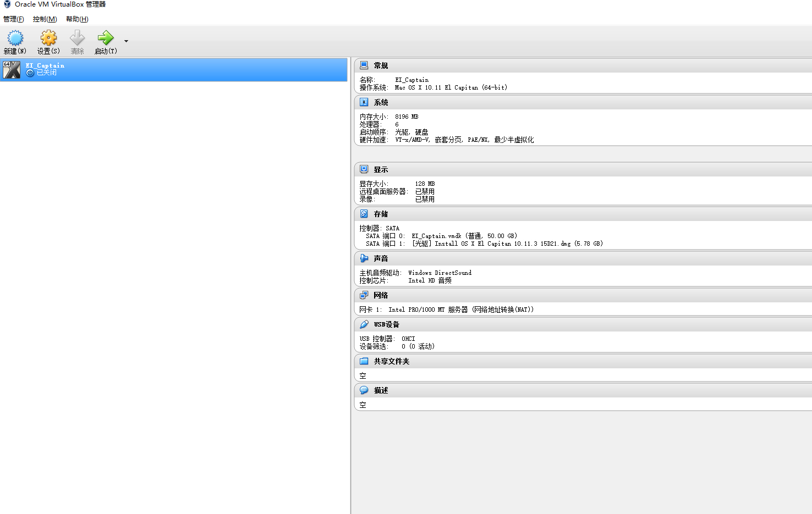Click the Discard (清除) arrow icon
This screenshot has height=514, width=812.
77,38
